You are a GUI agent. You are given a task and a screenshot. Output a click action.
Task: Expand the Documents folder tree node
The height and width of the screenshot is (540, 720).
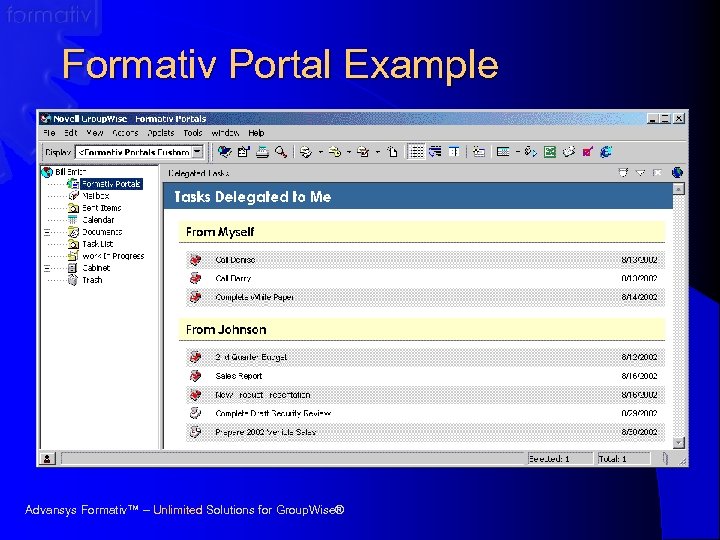point(47,232)
